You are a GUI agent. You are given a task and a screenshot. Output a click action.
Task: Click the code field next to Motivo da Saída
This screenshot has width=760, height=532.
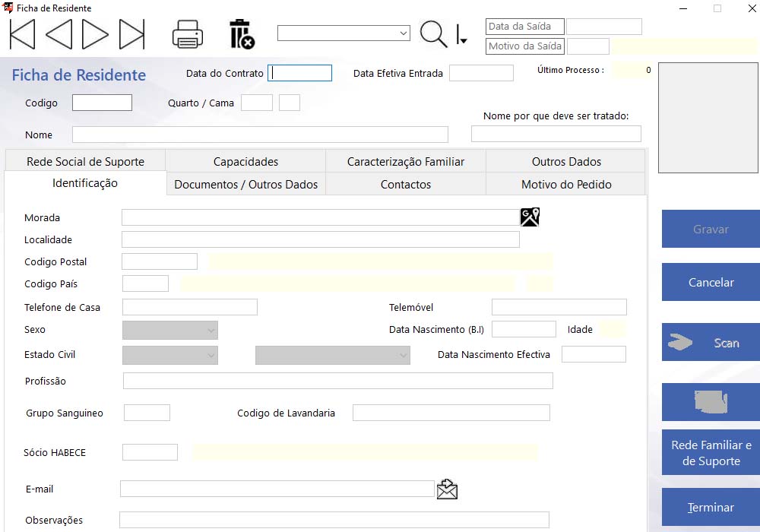[588, 46]
